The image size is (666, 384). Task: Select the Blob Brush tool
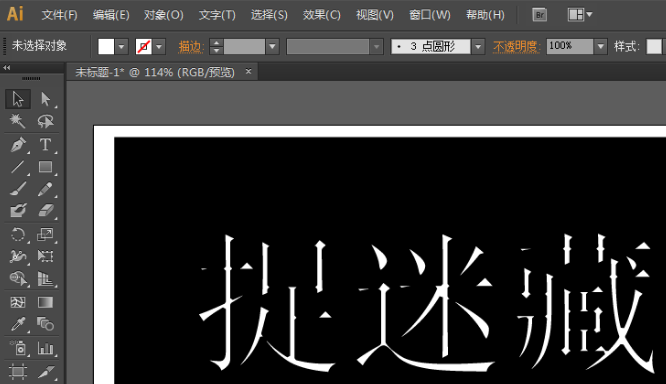(17, 210)
